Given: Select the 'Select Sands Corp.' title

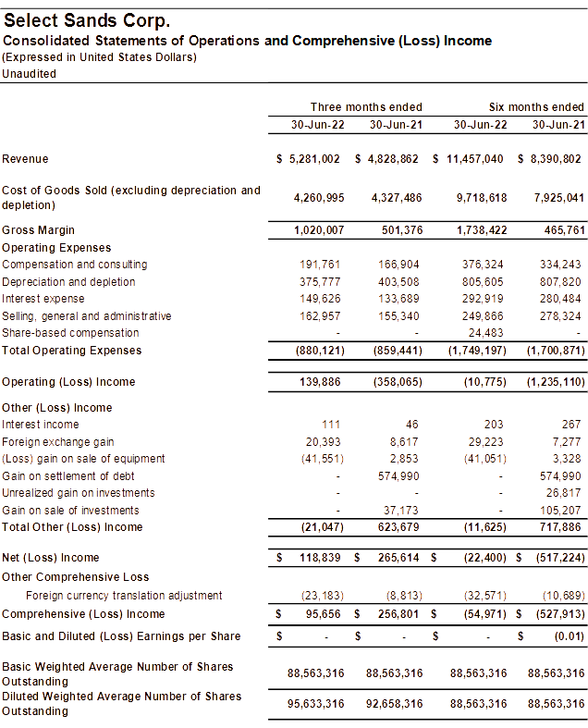Looking at the screenshot, I should (87, 21).
